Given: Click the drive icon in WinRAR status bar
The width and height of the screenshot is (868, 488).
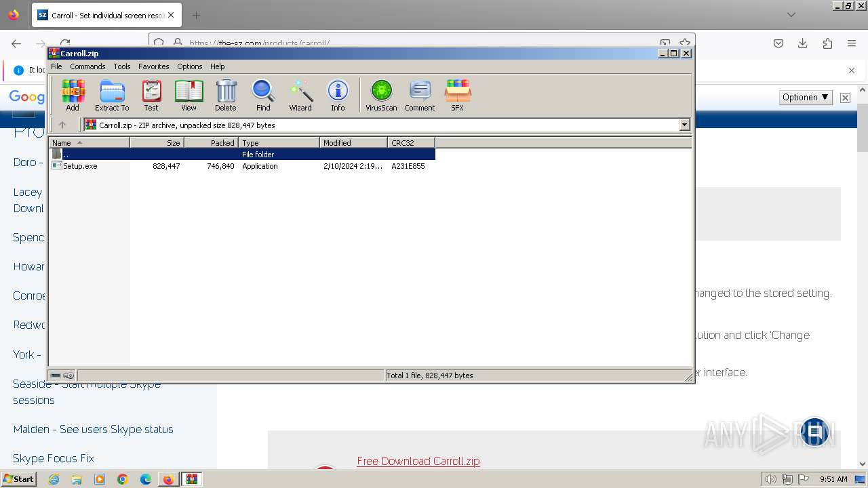Looking at the screenshot, I should point(56,375).
